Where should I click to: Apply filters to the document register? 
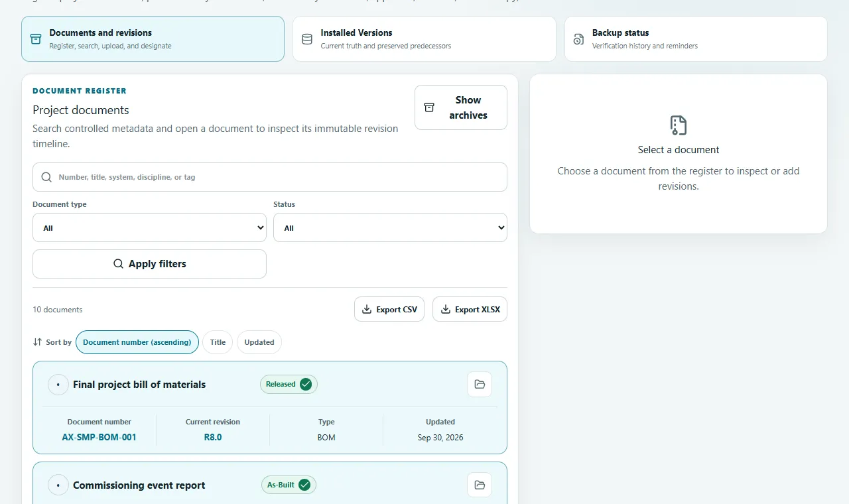[x=149, y=264]
